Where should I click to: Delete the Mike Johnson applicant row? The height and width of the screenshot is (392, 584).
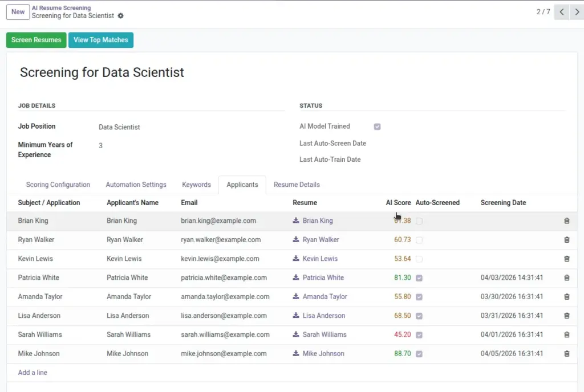coord(566,353)
